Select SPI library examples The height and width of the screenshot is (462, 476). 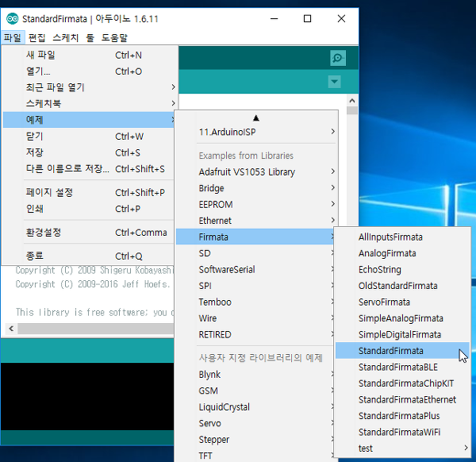coord(255,286)
